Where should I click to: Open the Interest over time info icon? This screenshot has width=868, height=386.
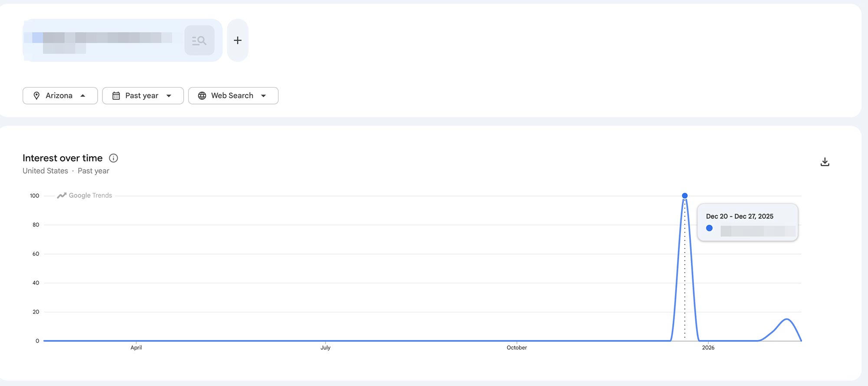[x=113, y=158]
